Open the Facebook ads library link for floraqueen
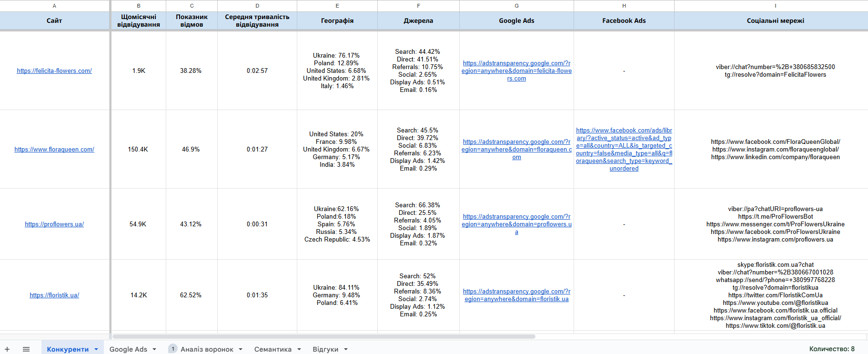The image size is (868, 354). tap(624, 150)
